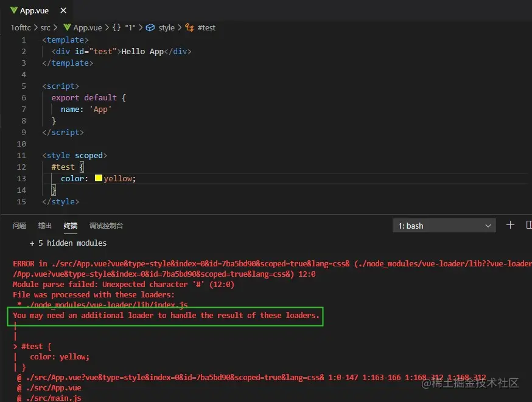Click "export default {" in the script
This screenshot has height=402, width=532.
pyautogui.click(x=88, y=98)
